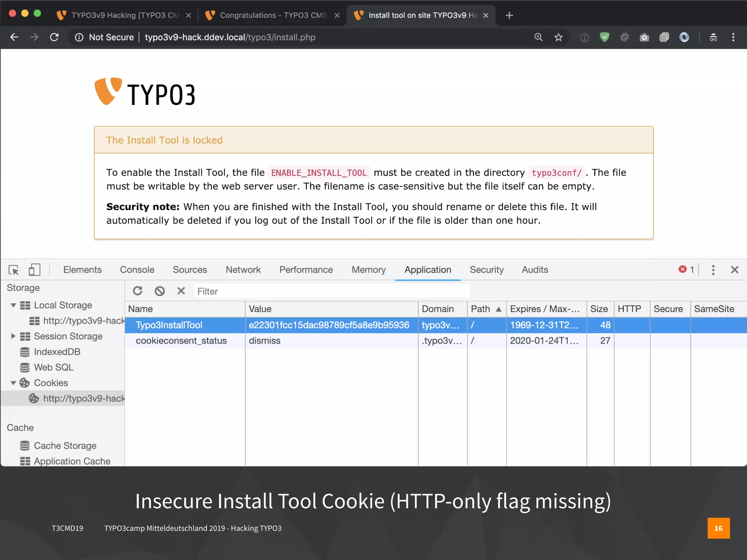Collapse the Cookies tree node
This screenshot has width=747, height=560.
coord(13,383)
